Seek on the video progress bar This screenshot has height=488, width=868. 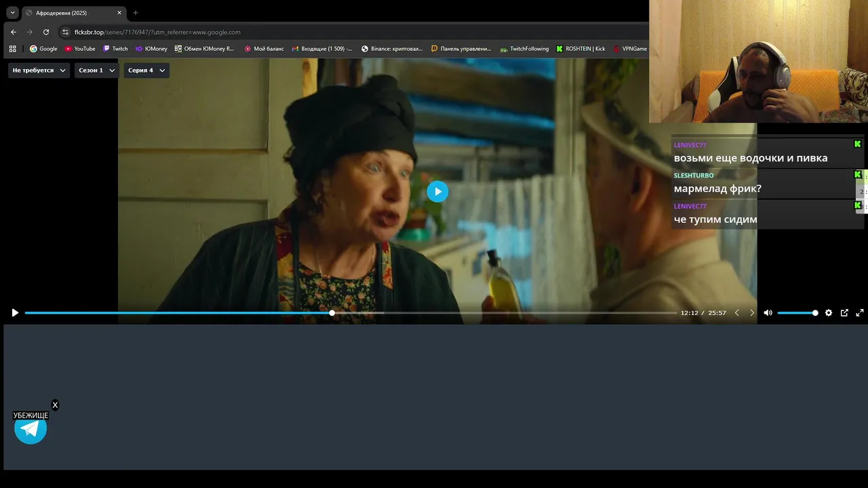coord(351,313)
